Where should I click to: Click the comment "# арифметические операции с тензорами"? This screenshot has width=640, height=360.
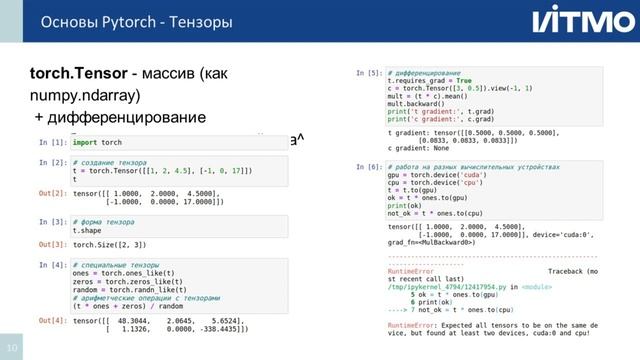147,298
